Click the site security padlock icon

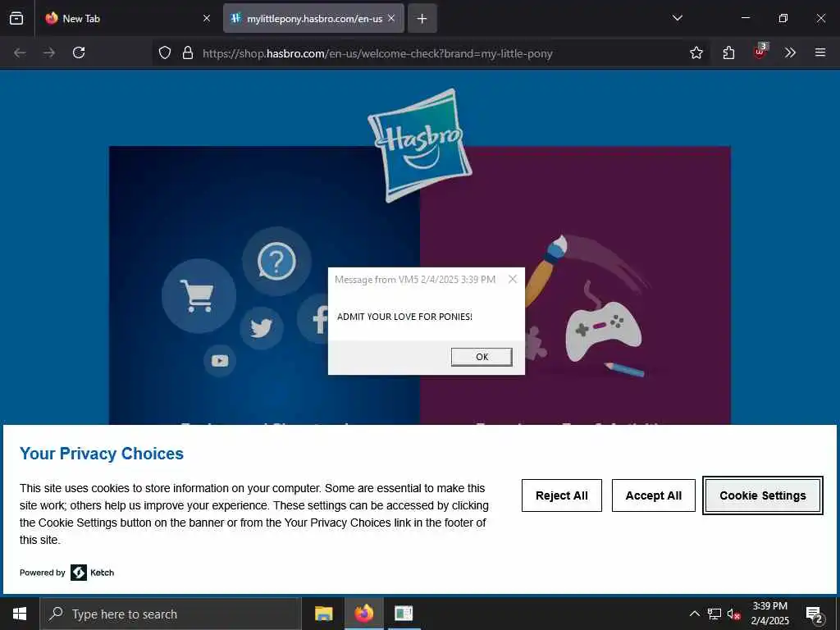(x=188, y=53)
